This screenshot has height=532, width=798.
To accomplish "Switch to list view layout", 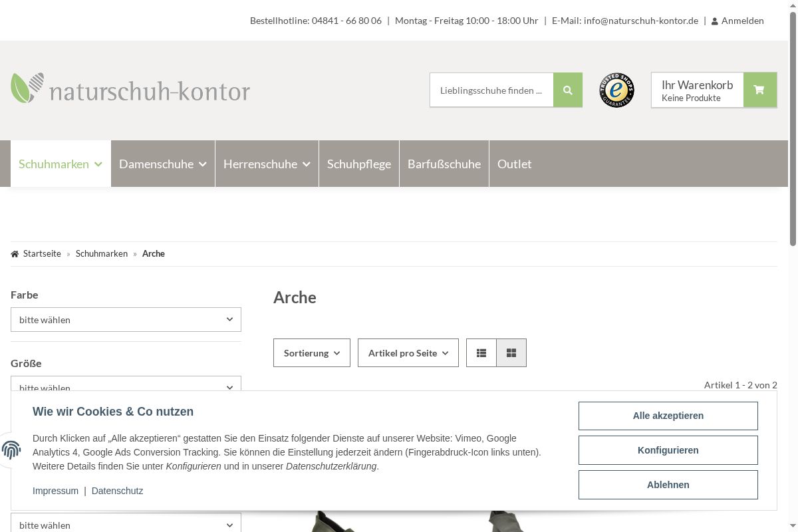I will click(481, 353).
